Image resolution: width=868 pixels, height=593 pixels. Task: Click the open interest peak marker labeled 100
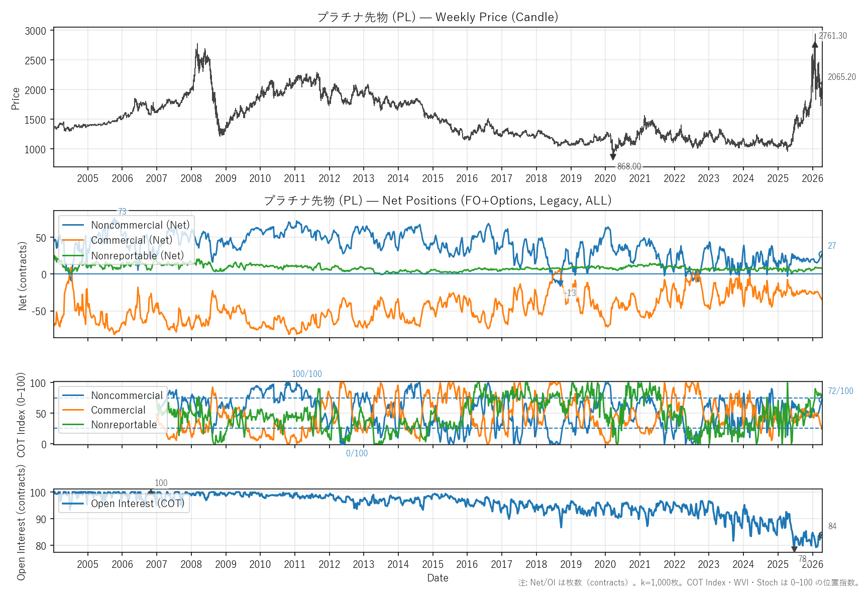pyautogui.click(x=151, y=492)
